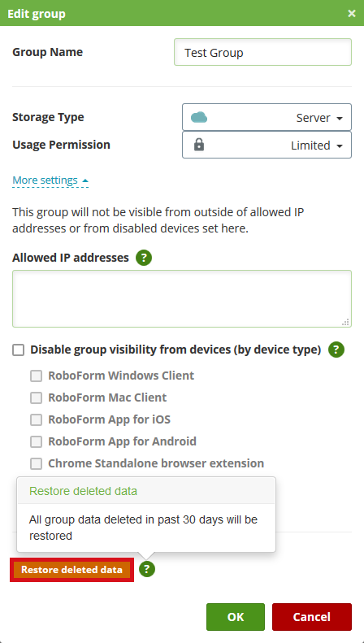Screen dimensions: 364x643
Task: Click the Restore deleted data button
Action: [x=71, y=570]
